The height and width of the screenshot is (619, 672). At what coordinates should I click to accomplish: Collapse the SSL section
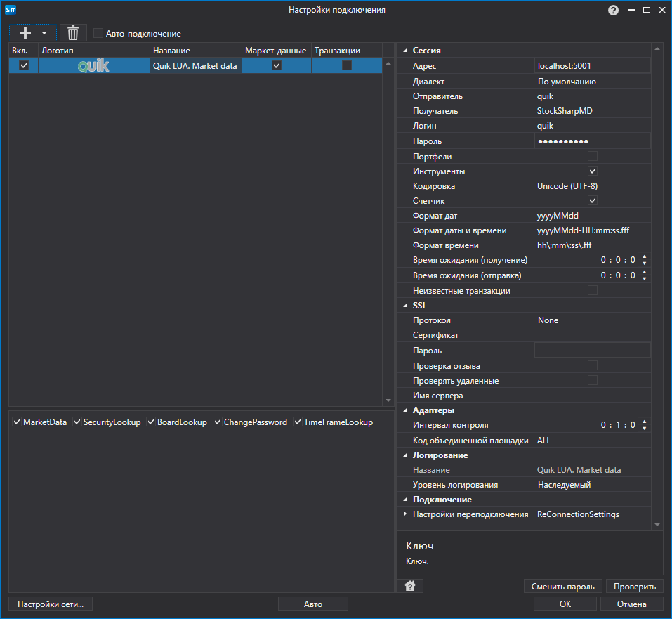[405, 306]
